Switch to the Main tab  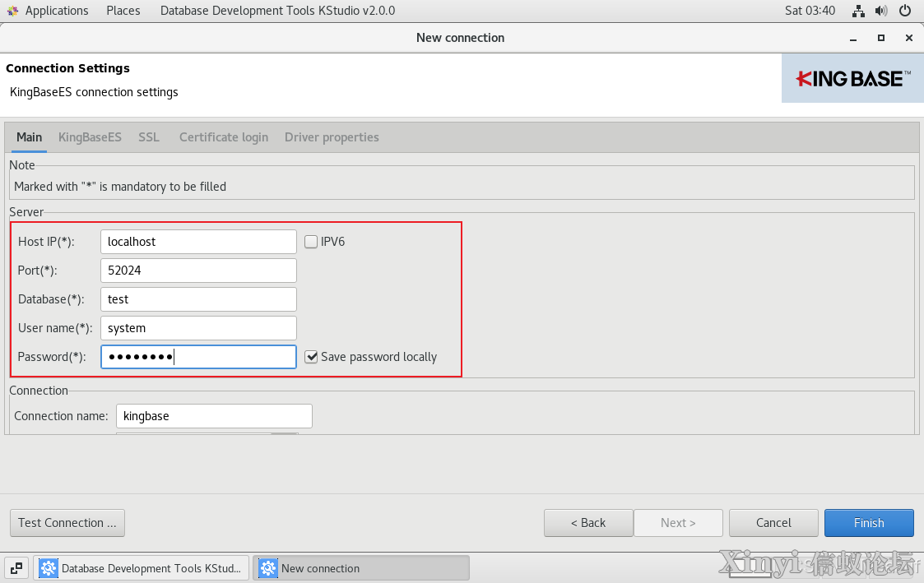tap(29, 137)
